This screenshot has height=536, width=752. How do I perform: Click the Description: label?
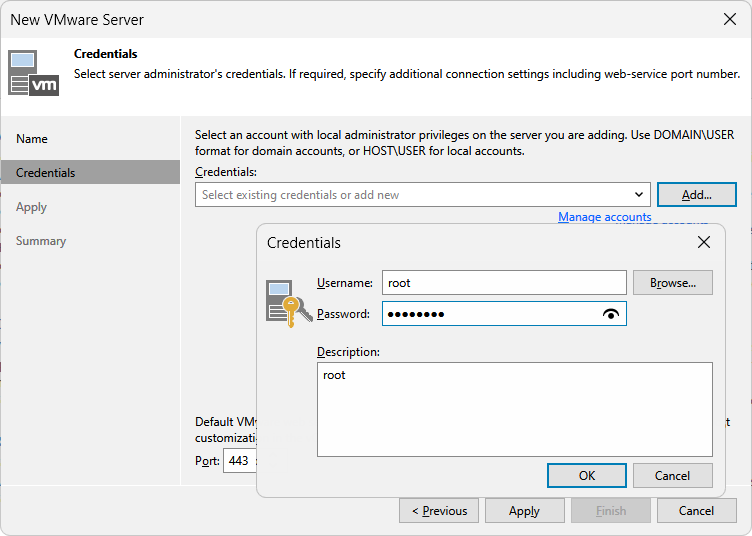[x=348, y=351]
